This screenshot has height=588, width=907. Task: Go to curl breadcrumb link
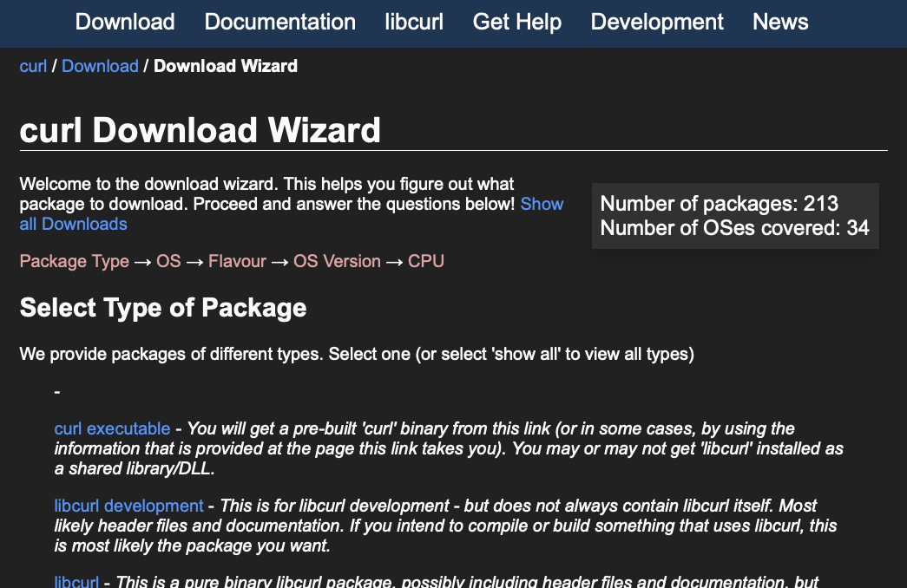pos(33,66)
